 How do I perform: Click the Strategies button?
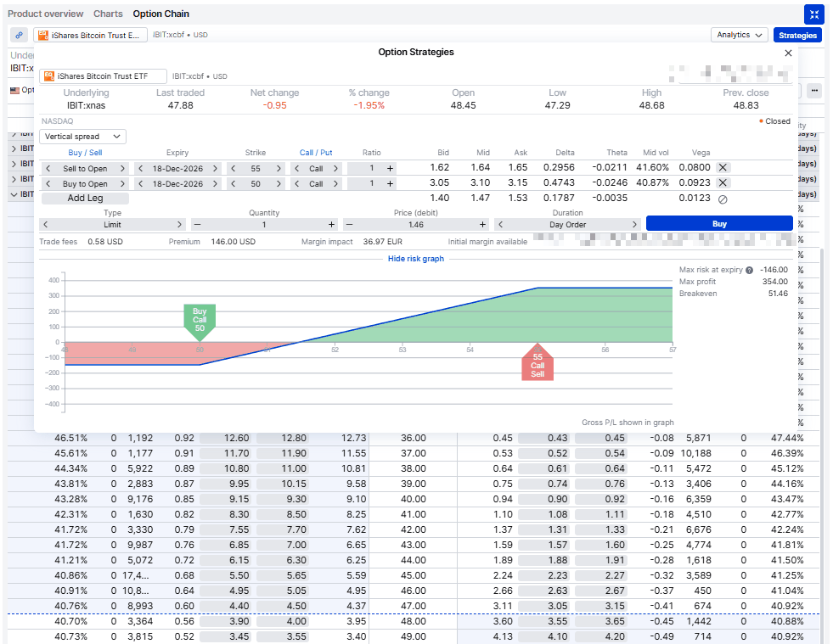point(797,35)
